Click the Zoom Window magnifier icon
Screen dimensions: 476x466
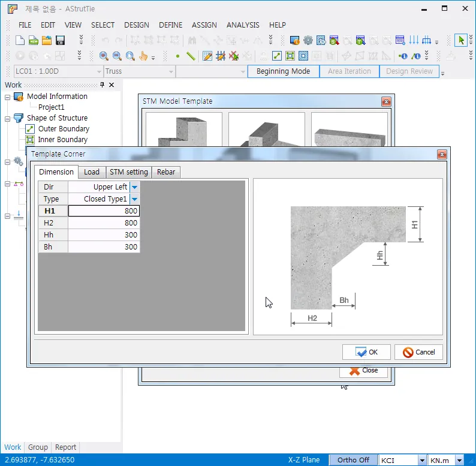coord(130,56)
